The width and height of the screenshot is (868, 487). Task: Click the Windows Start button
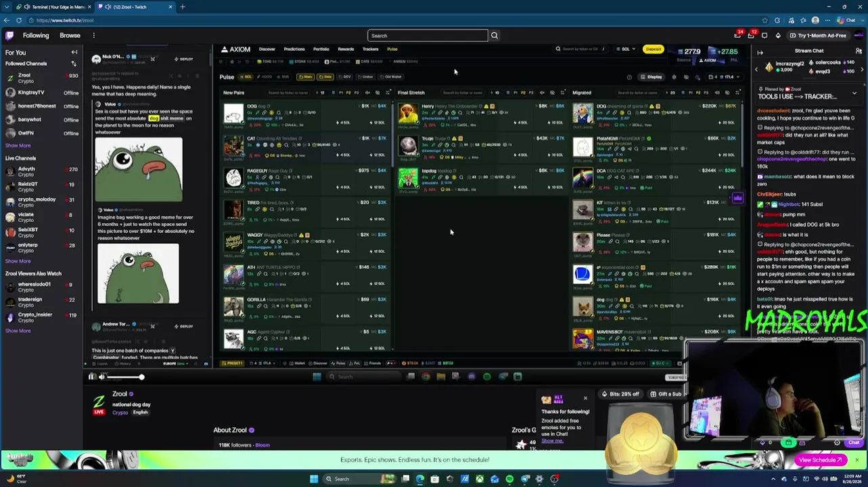pyautogui.click(x=314, y=479)
